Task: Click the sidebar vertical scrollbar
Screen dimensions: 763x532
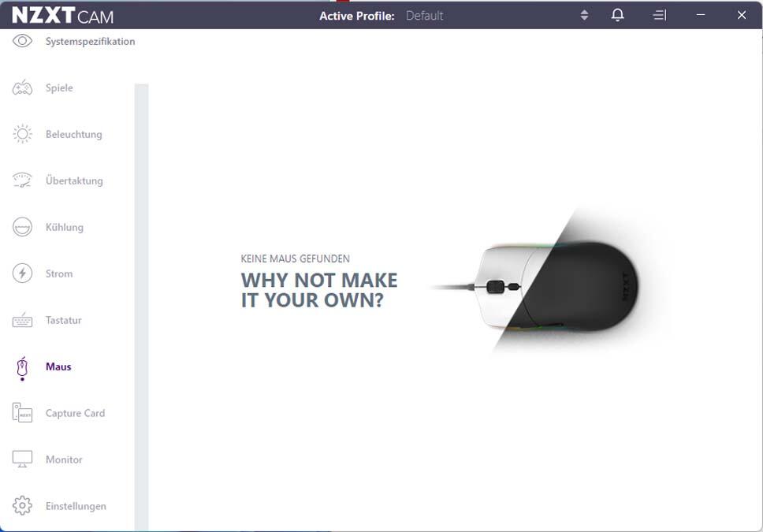Action: (x=142, y=307)
